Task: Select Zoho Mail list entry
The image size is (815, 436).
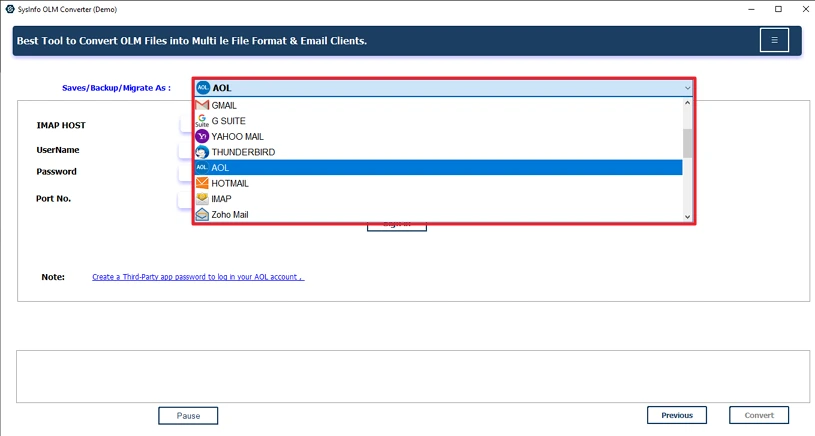Action: click(438, 214)
